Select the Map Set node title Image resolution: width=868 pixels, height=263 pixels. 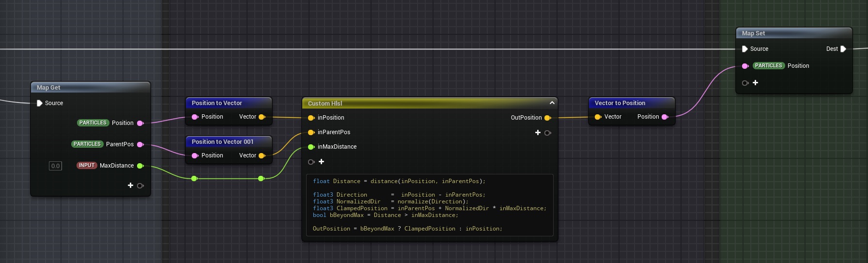(x=753, y=33)
